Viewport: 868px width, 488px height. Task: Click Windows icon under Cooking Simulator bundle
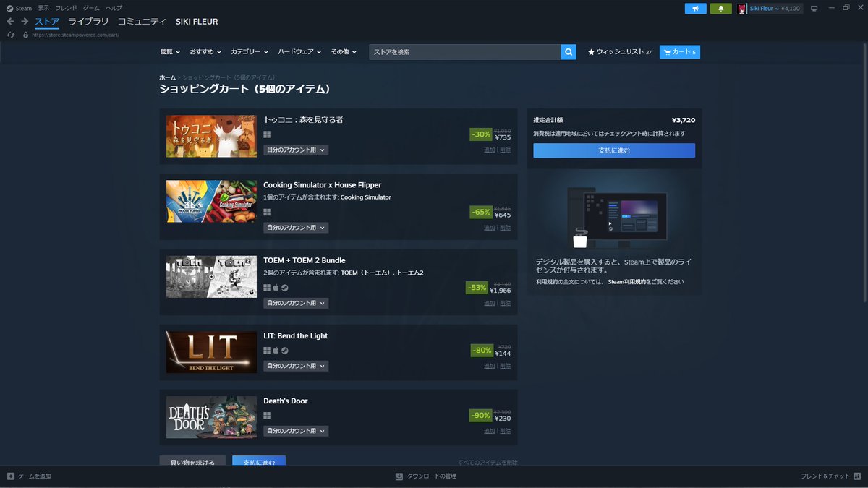pos(267,212)
